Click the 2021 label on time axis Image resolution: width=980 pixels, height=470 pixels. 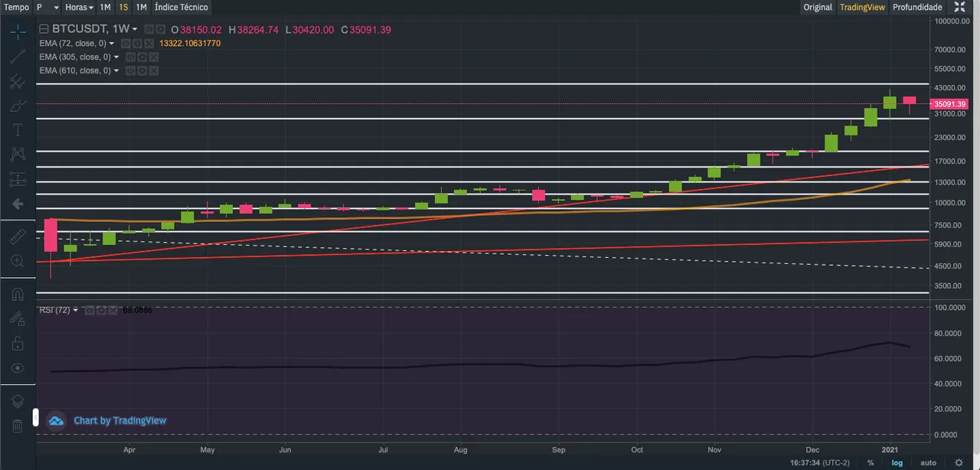(890, 449)
